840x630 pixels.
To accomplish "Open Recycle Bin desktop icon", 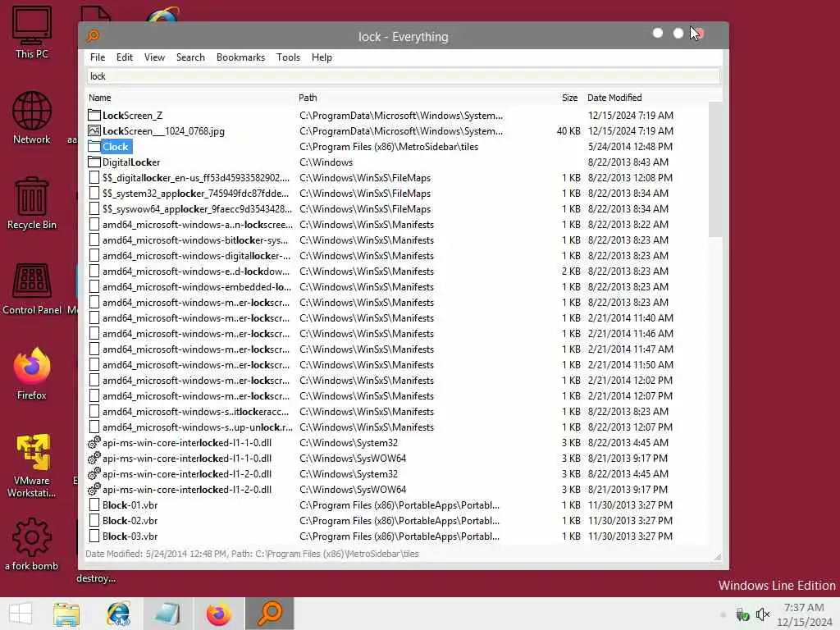I will click(32, 203).
